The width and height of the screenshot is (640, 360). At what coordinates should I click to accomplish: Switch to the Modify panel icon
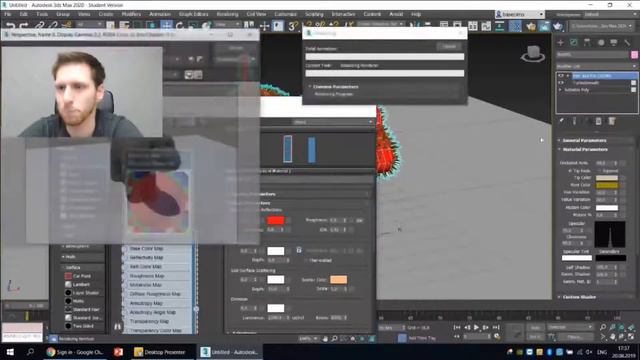(x=574, y=42)
